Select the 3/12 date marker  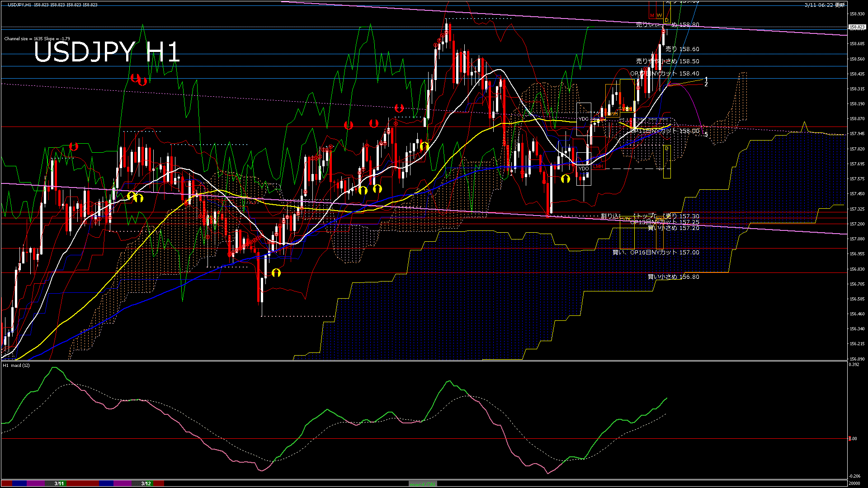(x=146, y=483)
